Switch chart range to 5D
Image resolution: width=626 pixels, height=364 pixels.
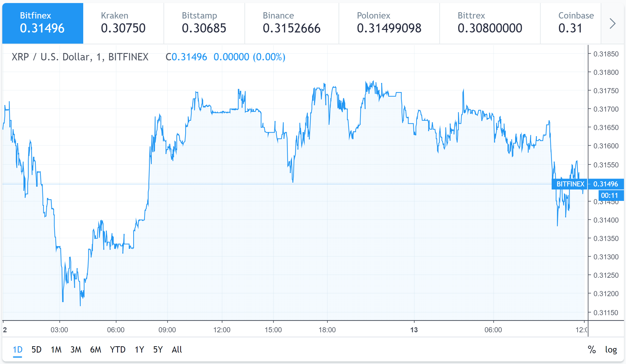point(36,350)
